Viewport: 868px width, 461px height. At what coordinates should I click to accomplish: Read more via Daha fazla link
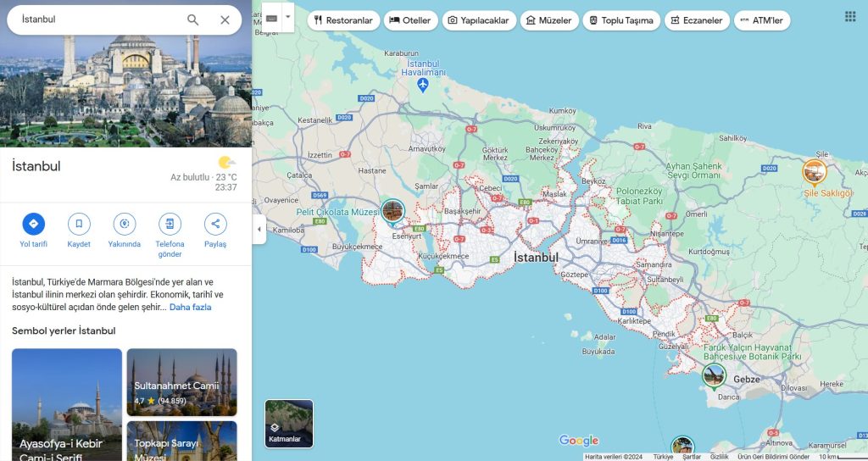[x=190, y=307]
